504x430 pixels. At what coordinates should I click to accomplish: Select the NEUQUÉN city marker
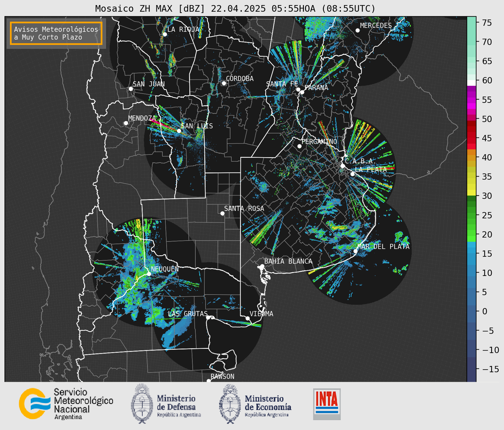[x=149, y=274]
